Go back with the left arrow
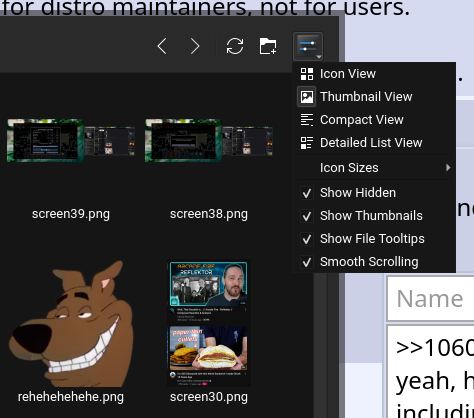Image resolution: width=474 pixels, height=418 pixels. point(162,46)
